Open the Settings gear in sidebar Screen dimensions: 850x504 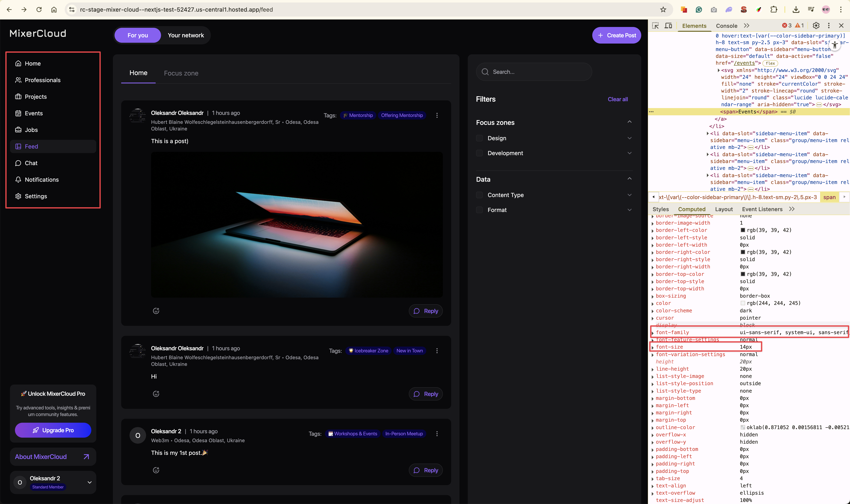point(18,196)
